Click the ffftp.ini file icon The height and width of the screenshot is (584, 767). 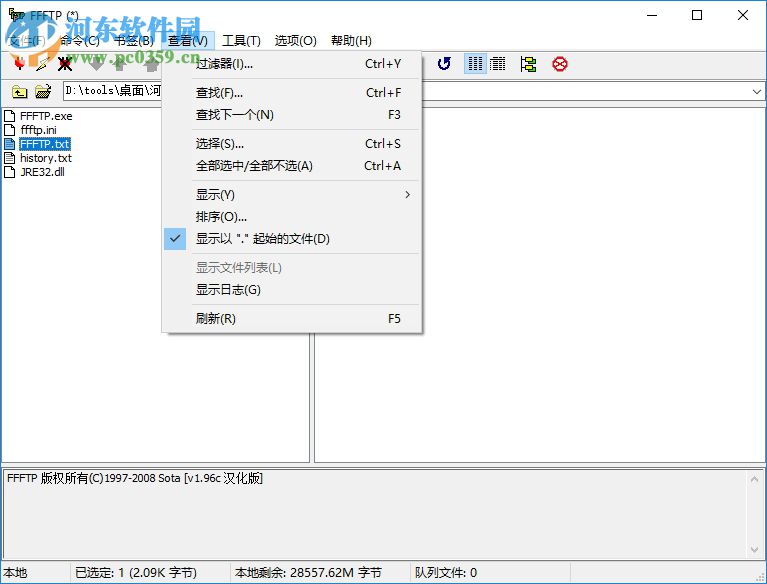click(10, 130)
